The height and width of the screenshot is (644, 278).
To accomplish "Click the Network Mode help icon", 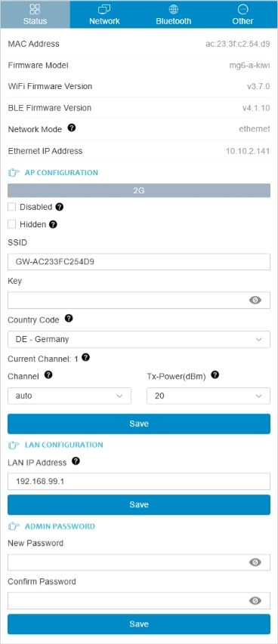I will pyautogui.click(x=72, y=128).
